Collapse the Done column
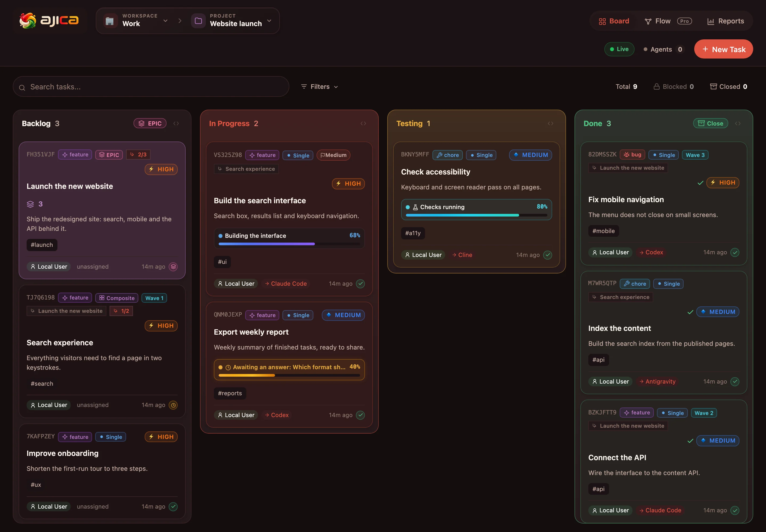 point(738,124)
